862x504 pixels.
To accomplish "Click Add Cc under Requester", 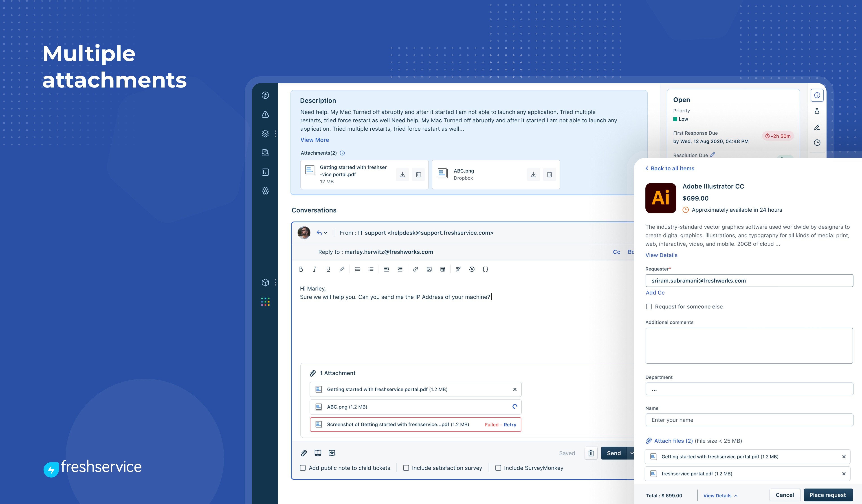I will [655, 293].
